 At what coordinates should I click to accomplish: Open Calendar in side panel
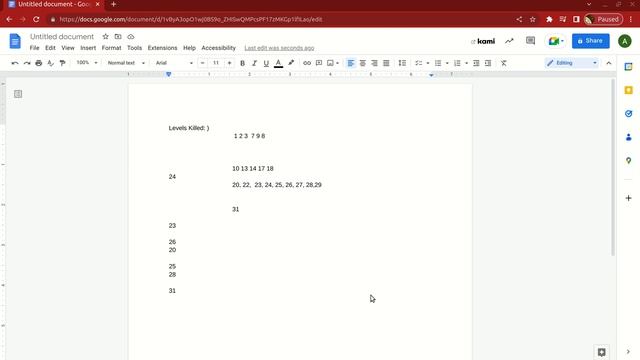click(629, 66)
